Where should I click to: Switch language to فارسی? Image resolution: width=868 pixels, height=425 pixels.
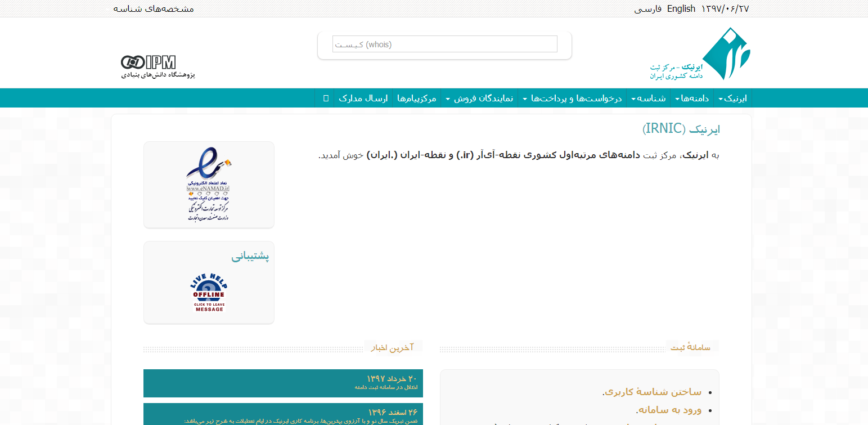[647, 9]
